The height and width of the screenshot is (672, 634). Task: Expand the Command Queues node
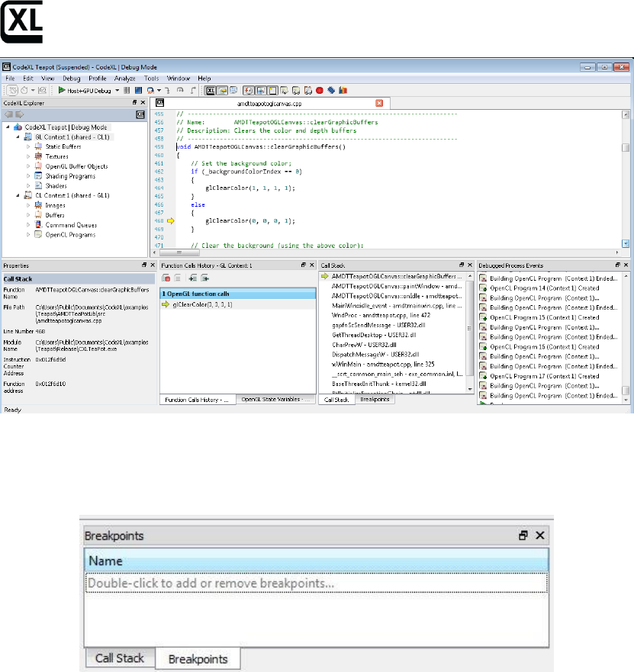[x=28, y=225]
